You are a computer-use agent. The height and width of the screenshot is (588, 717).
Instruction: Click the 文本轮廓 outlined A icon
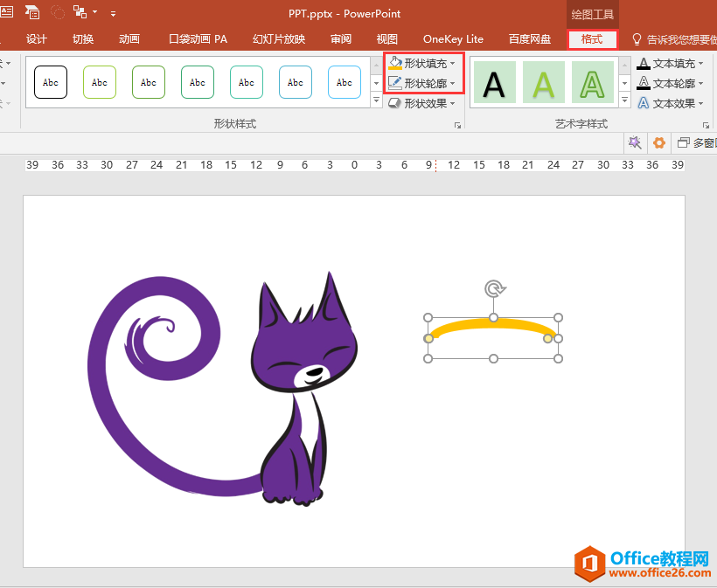(644, 83)
